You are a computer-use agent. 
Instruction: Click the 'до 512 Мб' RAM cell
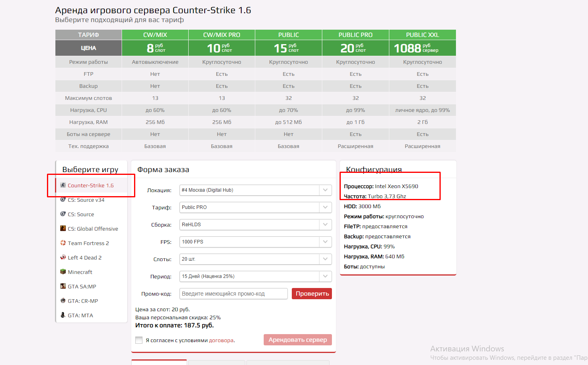point(289,122)
